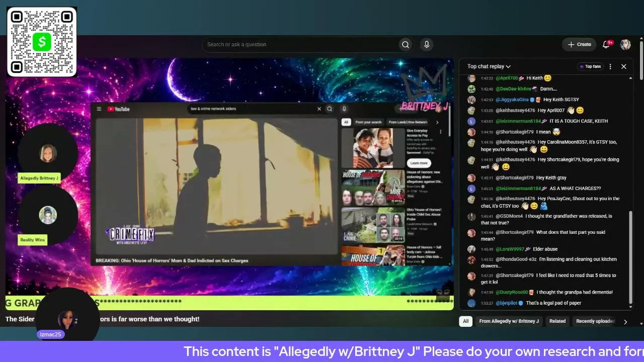Click the 'Search or ask a question' field
Image resolution: width=644 pixels, height=362 pixels.
(x=300, y=44)
